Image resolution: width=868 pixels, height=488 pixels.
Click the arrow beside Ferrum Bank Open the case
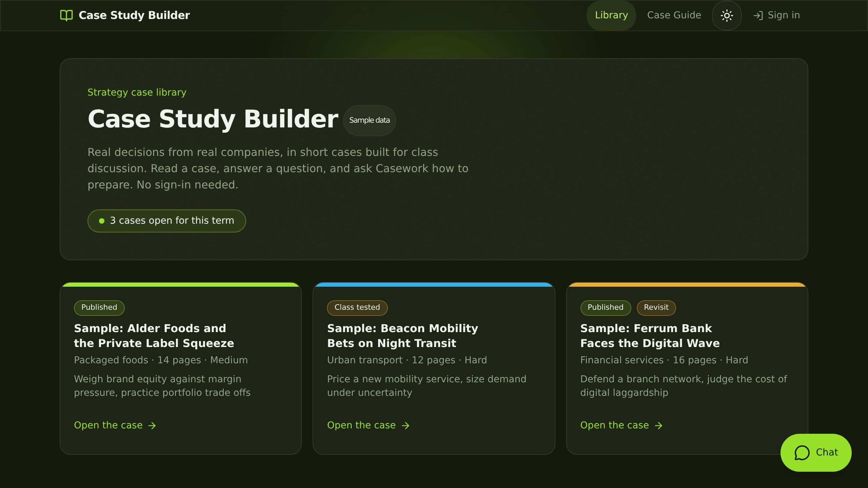click(658, 426)
